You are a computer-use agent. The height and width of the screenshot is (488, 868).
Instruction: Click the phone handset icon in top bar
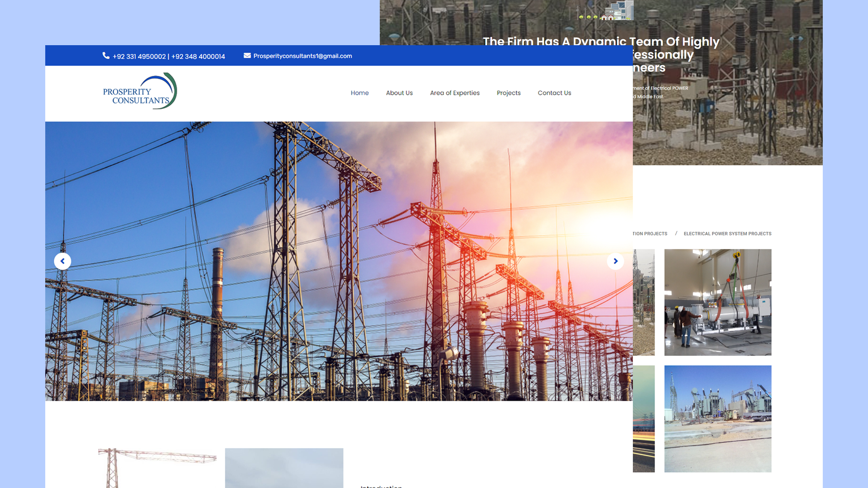[106, 56]
